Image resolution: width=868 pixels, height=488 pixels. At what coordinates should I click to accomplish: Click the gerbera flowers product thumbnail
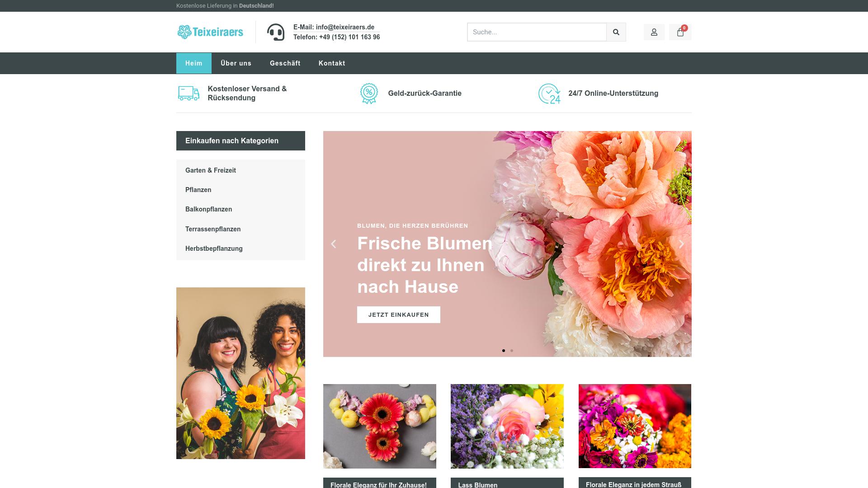(380, 426)
